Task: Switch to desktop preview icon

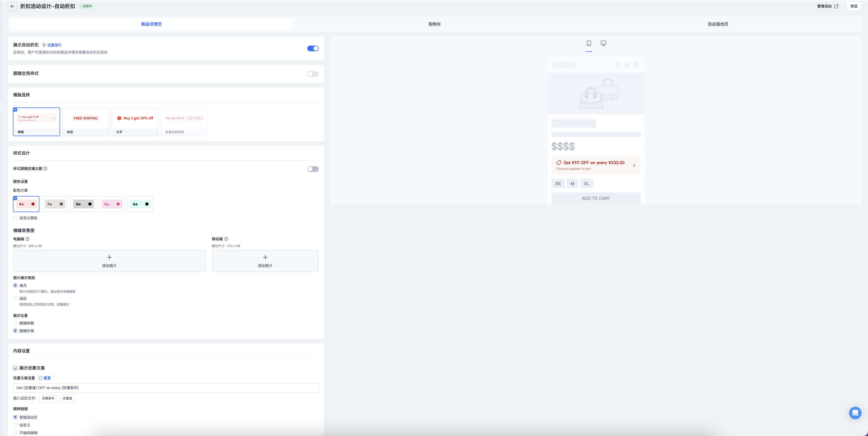Action: point(603,43)
